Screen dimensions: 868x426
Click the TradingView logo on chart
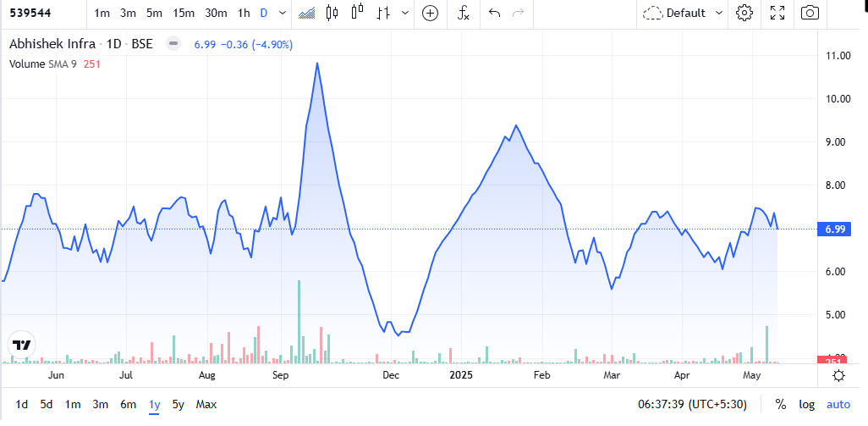click(22, 346)
